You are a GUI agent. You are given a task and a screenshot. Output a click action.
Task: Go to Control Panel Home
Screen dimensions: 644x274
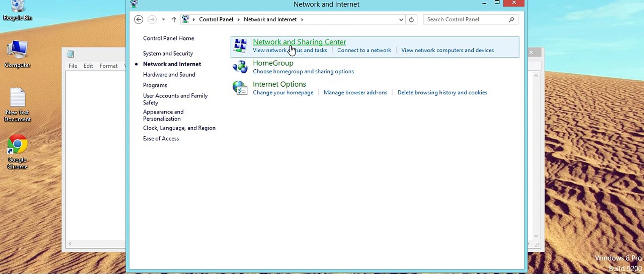click(x=168, y=38)
